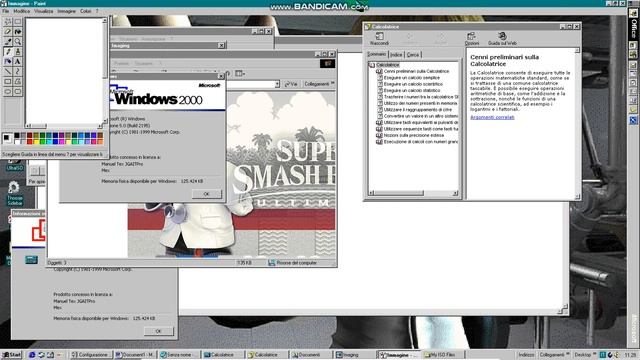Open the Modifica menu in Paint
Image resolution: width=640 pixels, height=360 pixels.
pos(22,11)
